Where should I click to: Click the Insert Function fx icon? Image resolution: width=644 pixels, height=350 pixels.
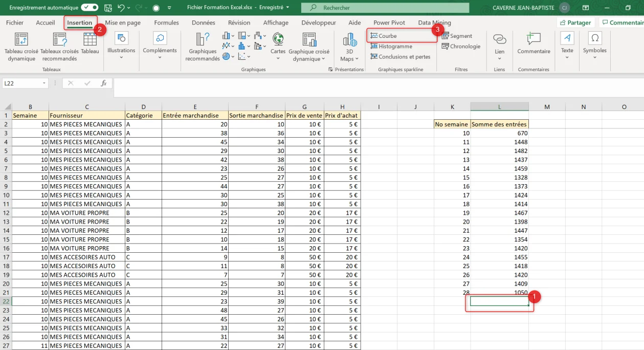tap(103, 83)
